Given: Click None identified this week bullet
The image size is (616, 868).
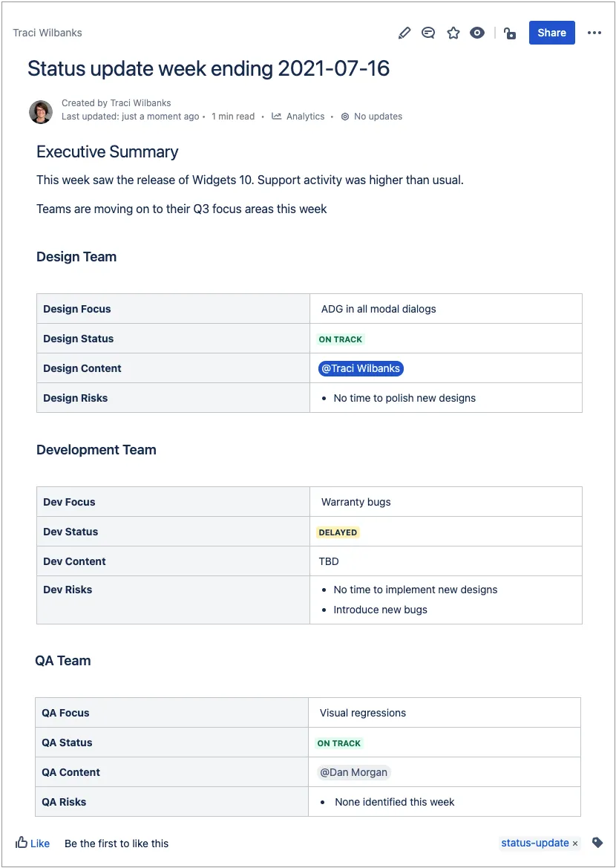Looking at the screenshot, I should 395,802.
